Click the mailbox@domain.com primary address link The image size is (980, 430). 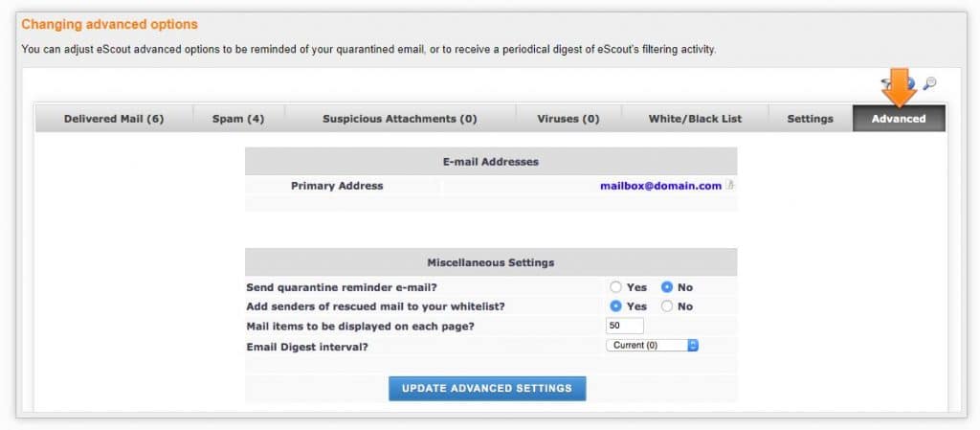[x=660, y=186]
